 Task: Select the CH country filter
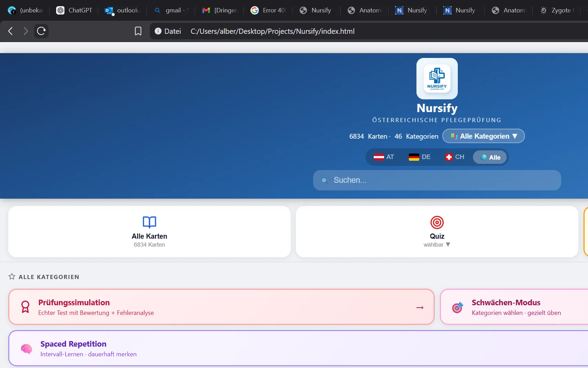pos(455,157)
